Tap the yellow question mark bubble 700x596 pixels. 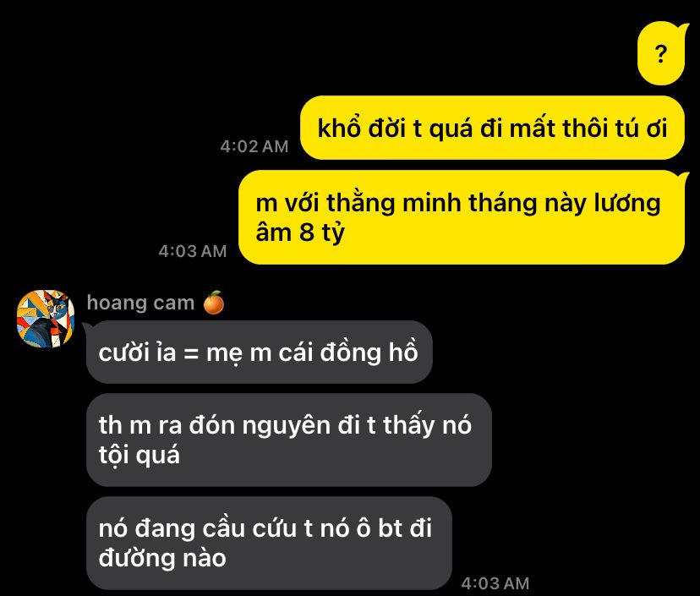pyautogui.click(x=662, y=53)
